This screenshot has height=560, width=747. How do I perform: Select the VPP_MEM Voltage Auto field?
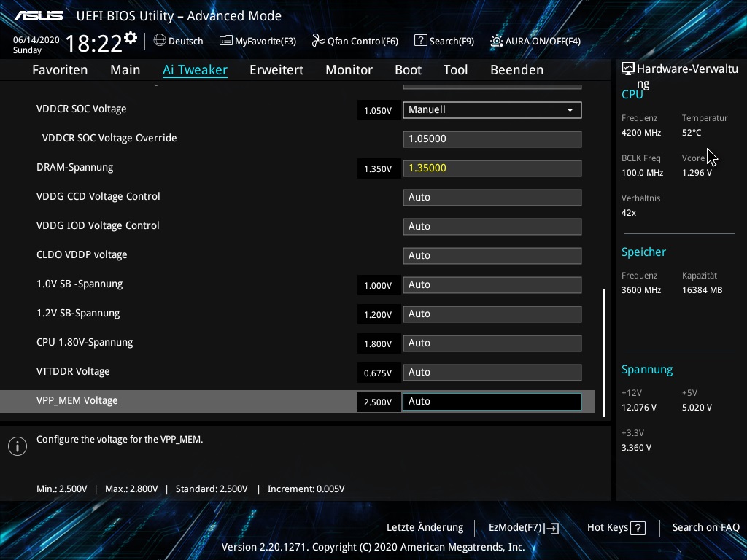click(x=492, y=402)
